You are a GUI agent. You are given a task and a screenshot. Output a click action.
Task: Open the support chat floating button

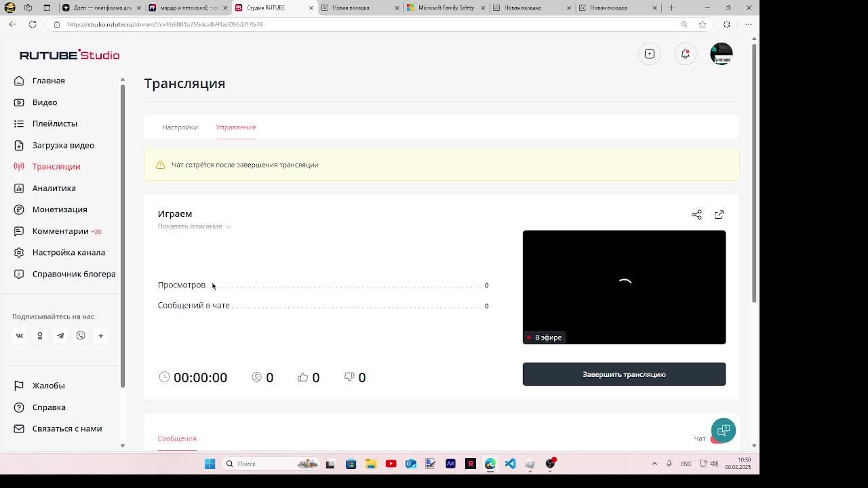[724, 430]
